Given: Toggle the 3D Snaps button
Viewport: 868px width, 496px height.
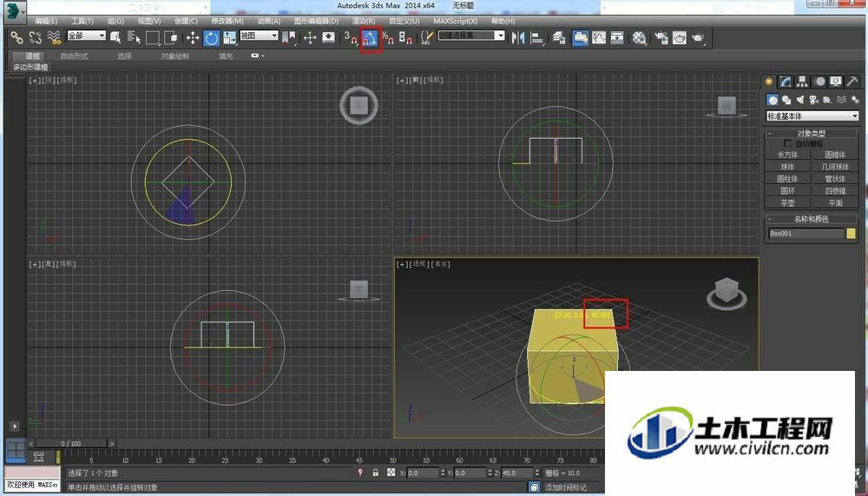Looking at the screenshot, I should point(351,37).
